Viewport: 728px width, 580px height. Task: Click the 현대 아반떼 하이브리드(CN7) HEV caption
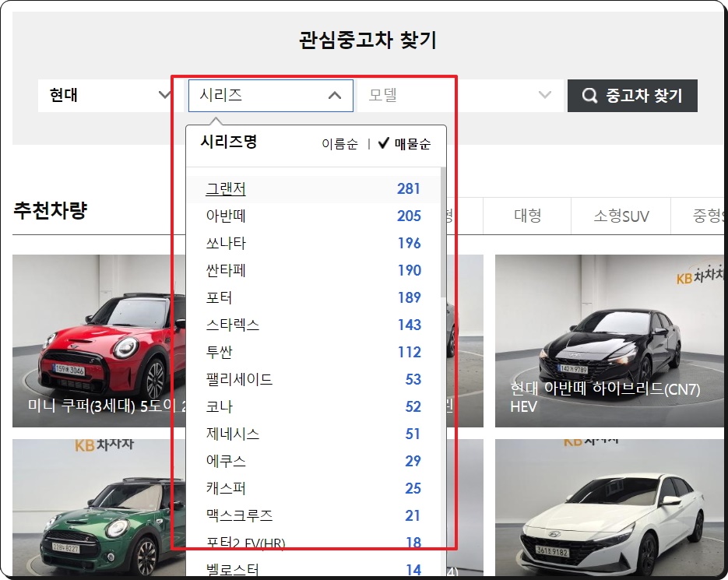(605, 397)
